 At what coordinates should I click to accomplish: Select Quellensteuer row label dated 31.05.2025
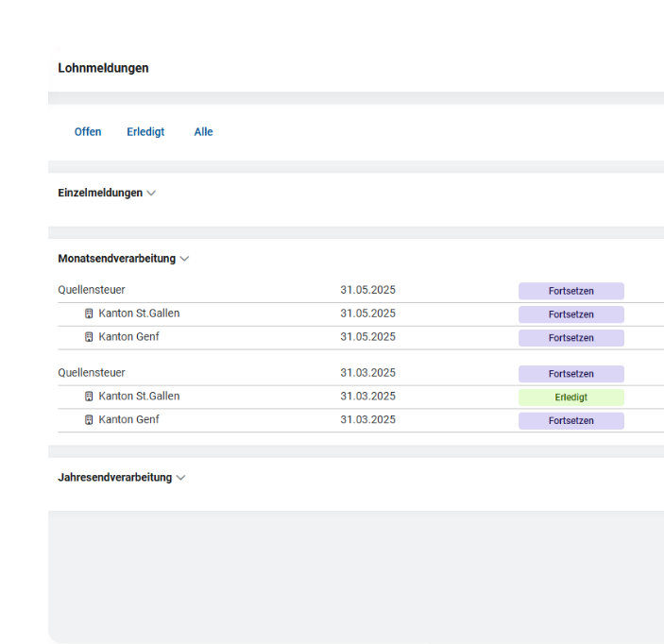click(92, 290)
